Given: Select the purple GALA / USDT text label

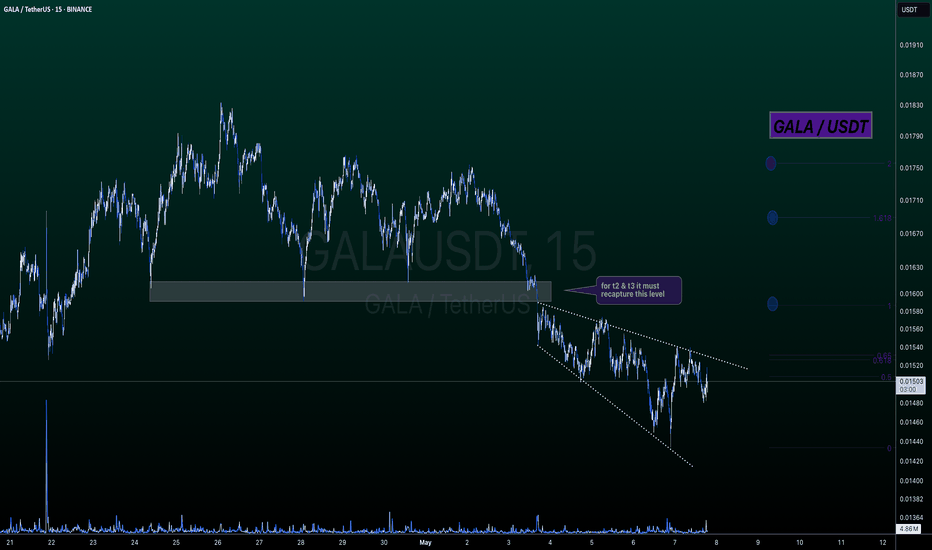Looking at the screenshot, I should [820, 125].
